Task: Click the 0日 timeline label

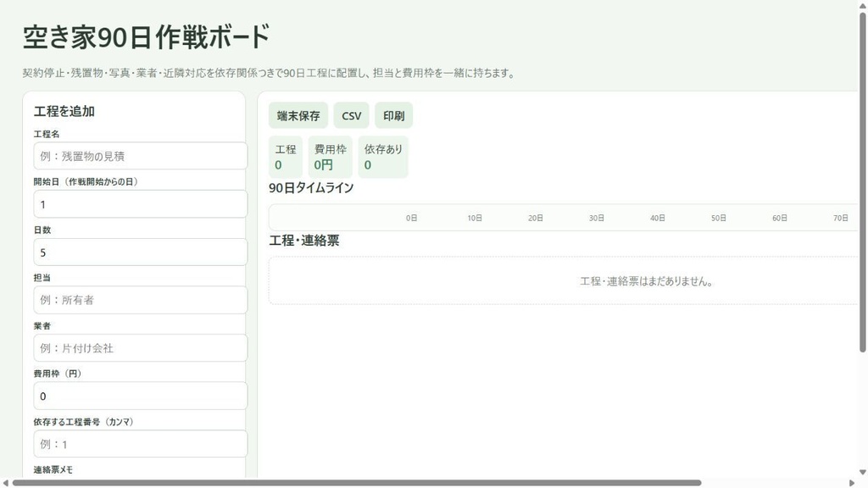Action: pos(411,218)
